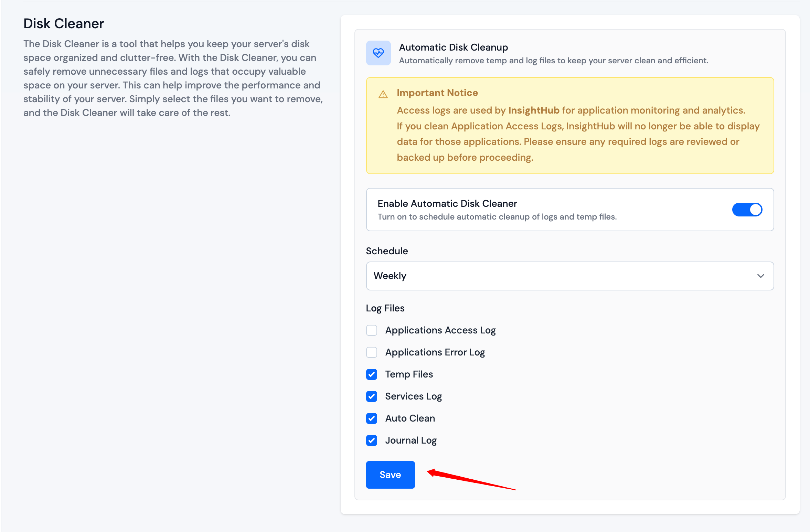Disable the Enable Automatic Disk Cleaner toggle
Screen dimensions: 810x532
point(747,210)
